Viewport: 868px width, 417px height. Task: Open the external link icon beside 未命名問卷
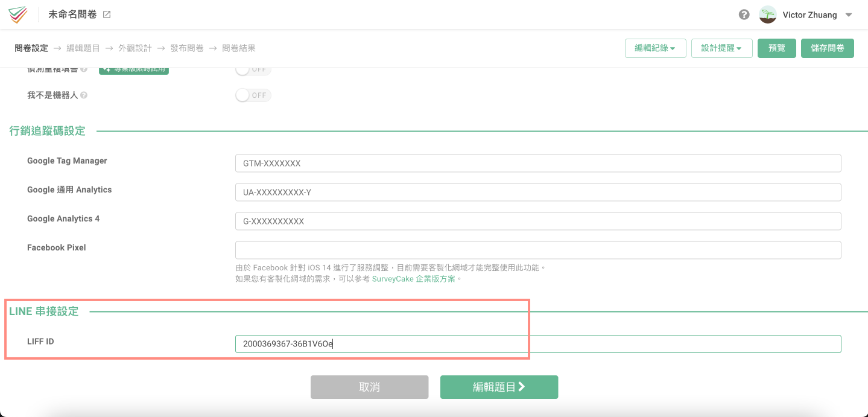point(107,14)
